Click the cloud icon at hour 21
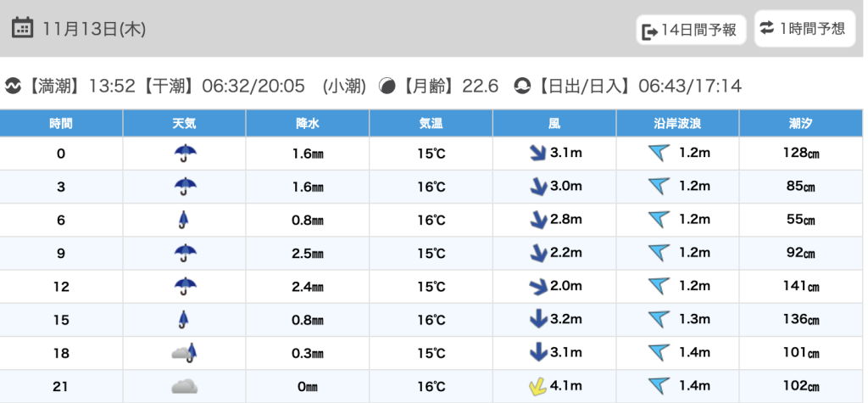868x403 pixels. pyautogui.click(x=184, y=387)
